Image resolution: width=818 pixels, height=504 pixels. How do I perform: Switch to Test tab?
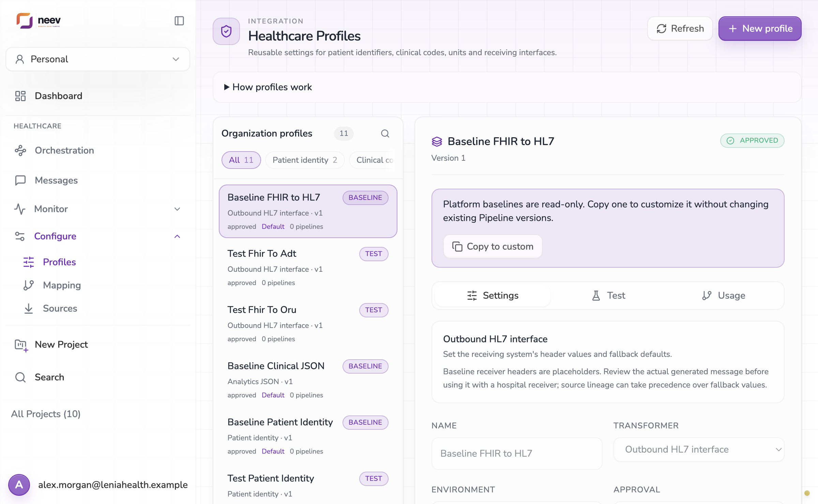(608, 296)
